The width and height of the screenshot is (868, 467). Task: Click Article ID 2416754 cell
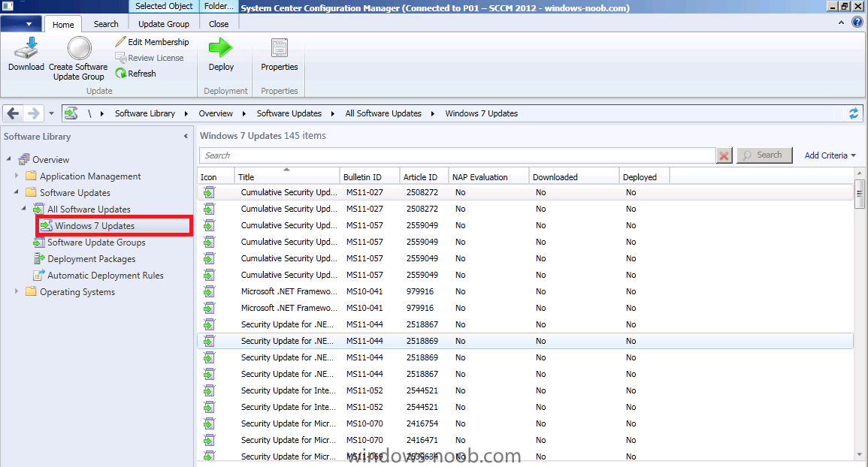point(422,424)
